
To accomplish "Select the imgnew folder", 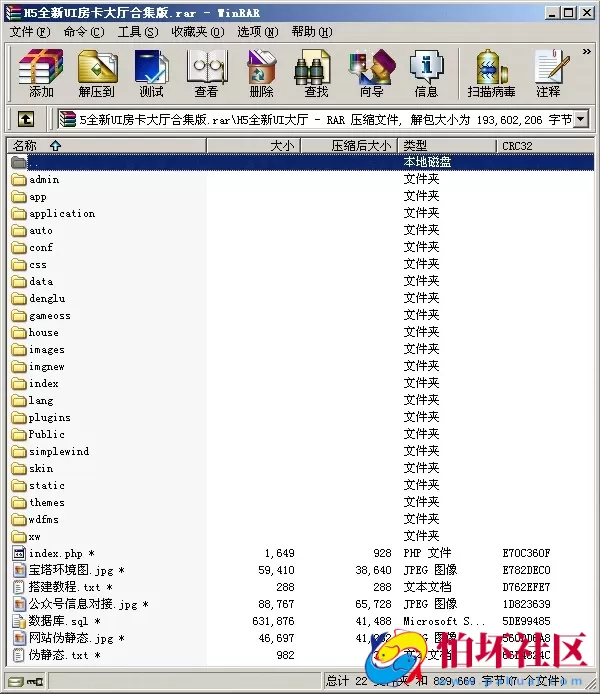I will [38, 366].
